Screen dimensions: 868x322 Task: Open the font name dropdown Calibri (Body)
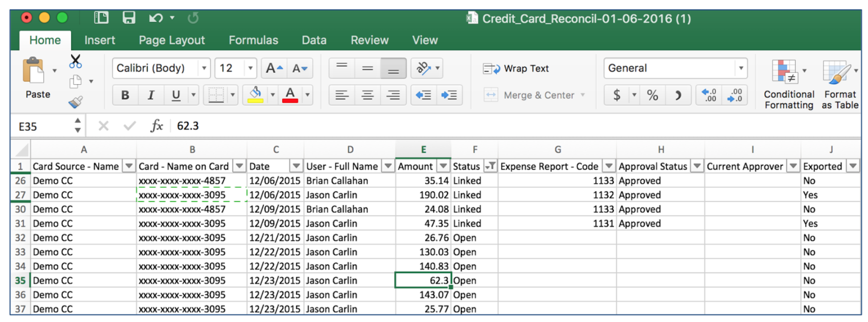[204, 68]
